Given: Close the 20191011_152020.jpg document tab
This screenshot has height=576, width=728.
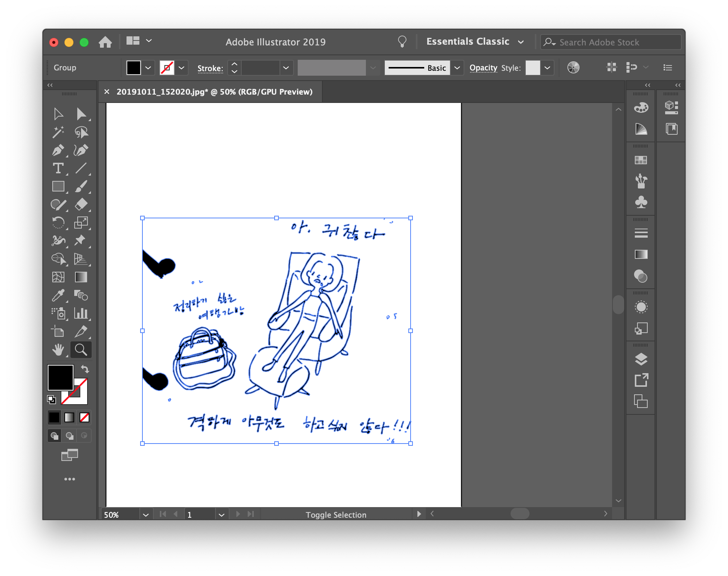Looking at the screenshot, I should coord(107,92).
